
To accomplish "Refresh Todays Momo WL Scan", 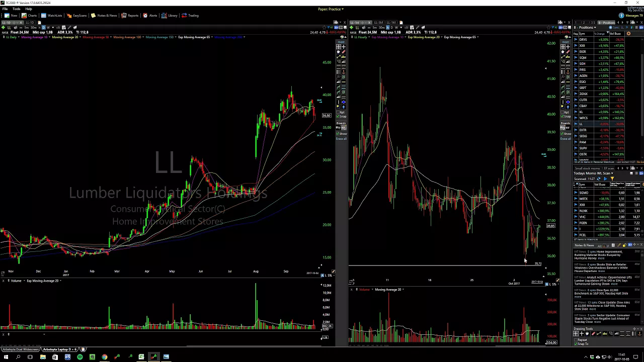I will pos(599,179).
